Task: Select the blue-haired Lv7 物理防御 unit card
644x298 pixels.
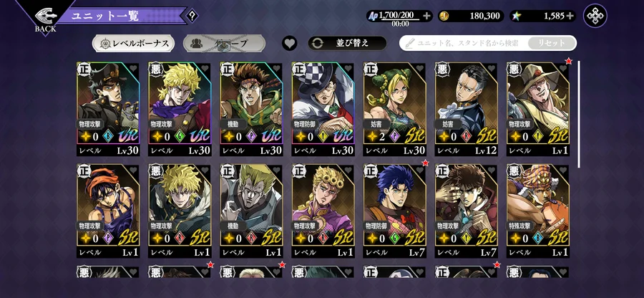Action: 395,211
